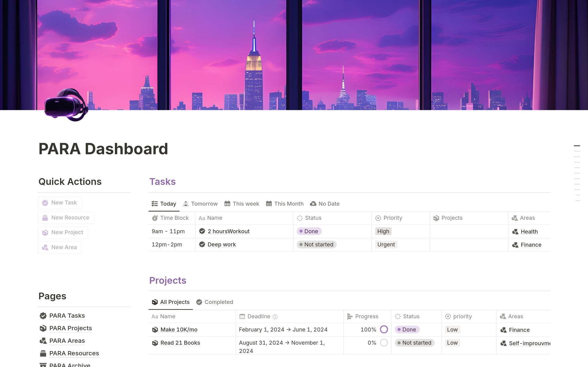Open the Completed projects tab
The width and height of the screenshot is (588, 367).
215,302
